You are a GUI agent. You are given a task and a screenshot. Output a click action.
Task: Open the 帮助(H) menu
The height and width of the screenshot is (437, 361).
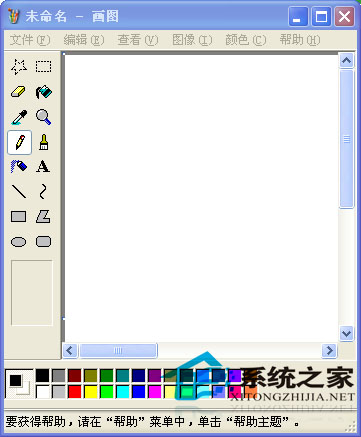click(300, 40)
